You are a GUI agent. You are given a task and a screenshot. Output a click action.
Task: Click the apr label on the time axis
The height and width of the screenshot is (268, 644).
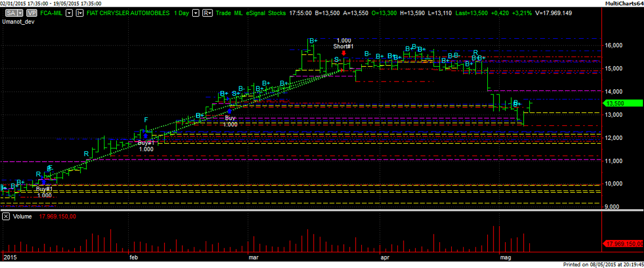pos(385,257)
